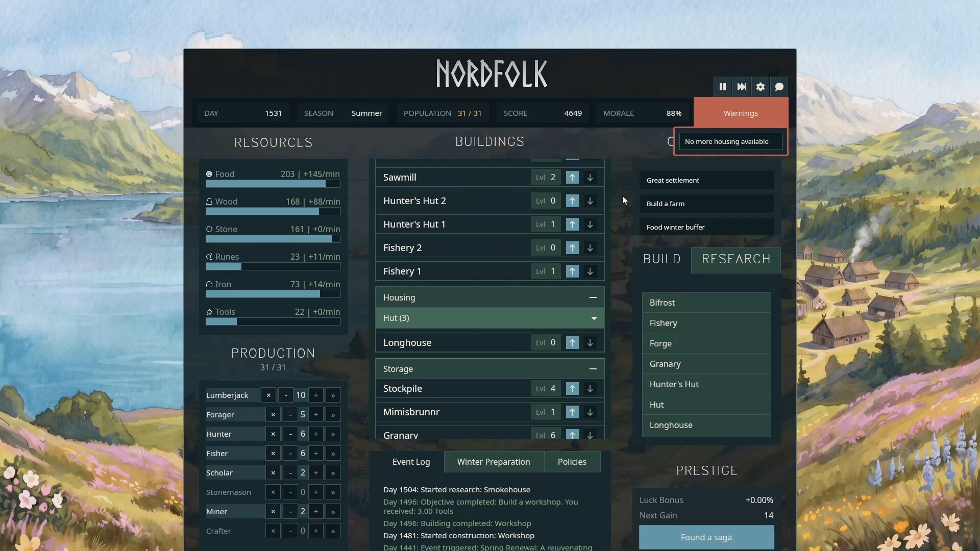This screenshot has width=980, height=551.
Task: Collapse the Housing section
Action: [x=593, y=297]
